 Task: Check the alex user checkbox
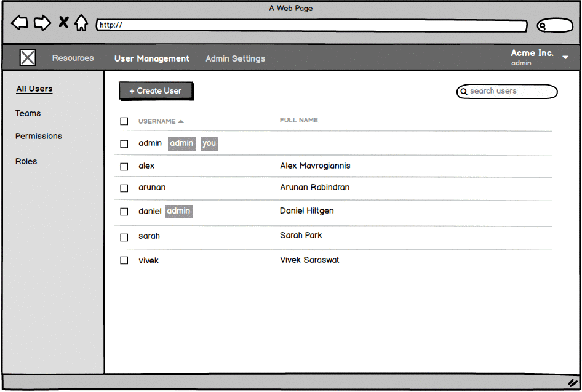coord(124,167)
